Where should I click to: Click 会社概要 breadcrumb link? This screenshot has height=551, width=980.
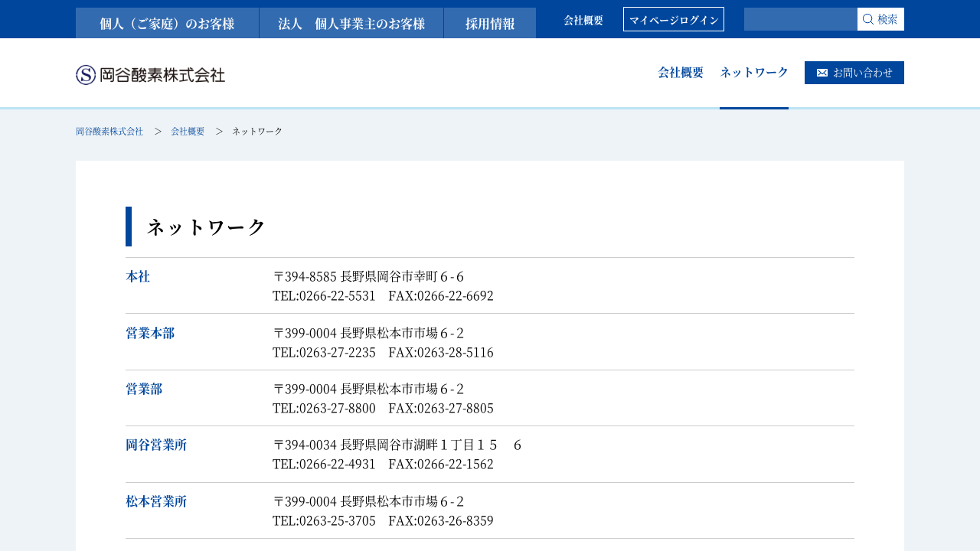(188, 132)
